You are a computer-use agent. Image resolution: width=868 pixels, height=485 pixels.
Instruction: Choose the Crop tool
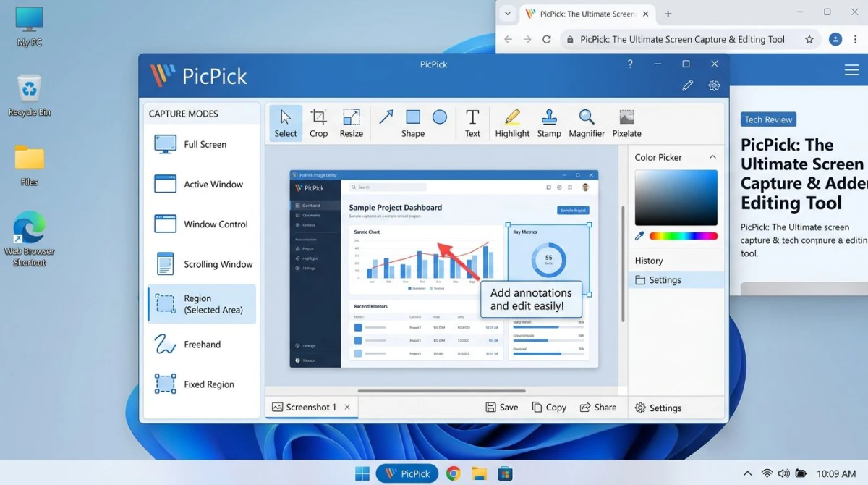pyautogui.click(x=318, y=123)
